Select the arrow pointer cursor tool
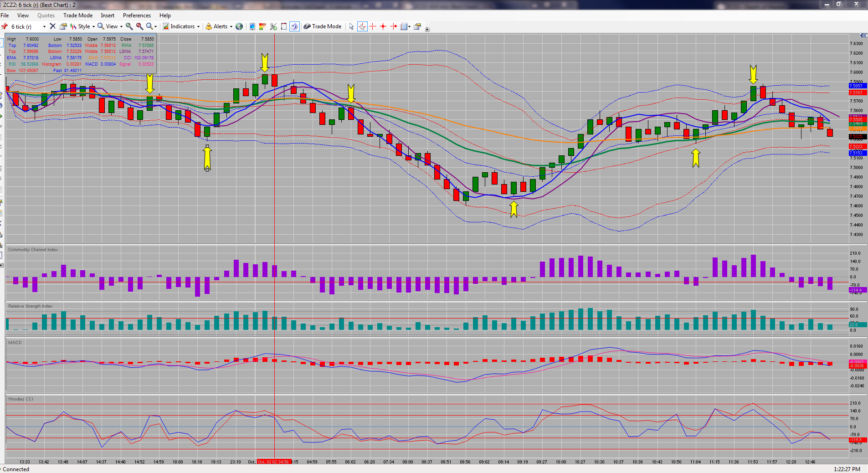This screenshot has height=473, width=868. coord(351,26)
